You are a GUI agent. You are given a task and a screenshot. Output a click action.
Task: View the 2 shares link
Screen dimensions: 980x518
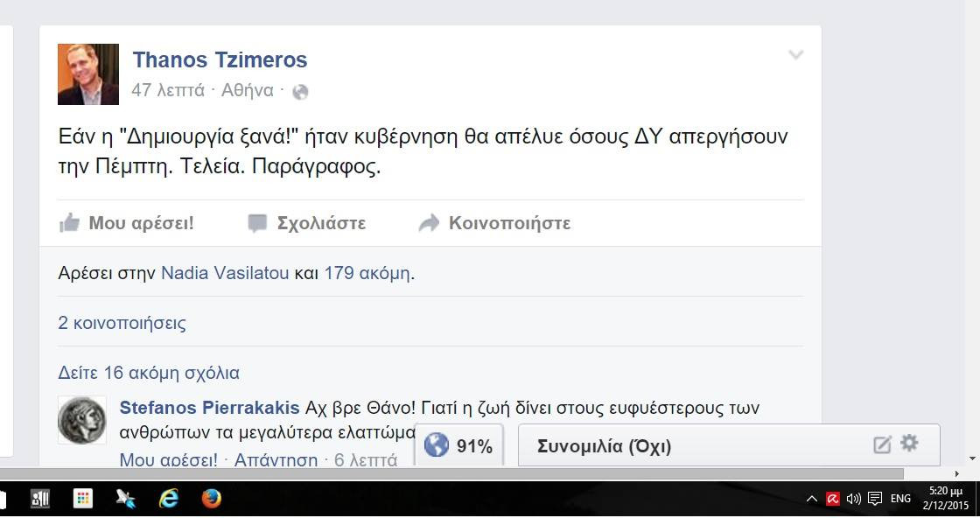122,323
